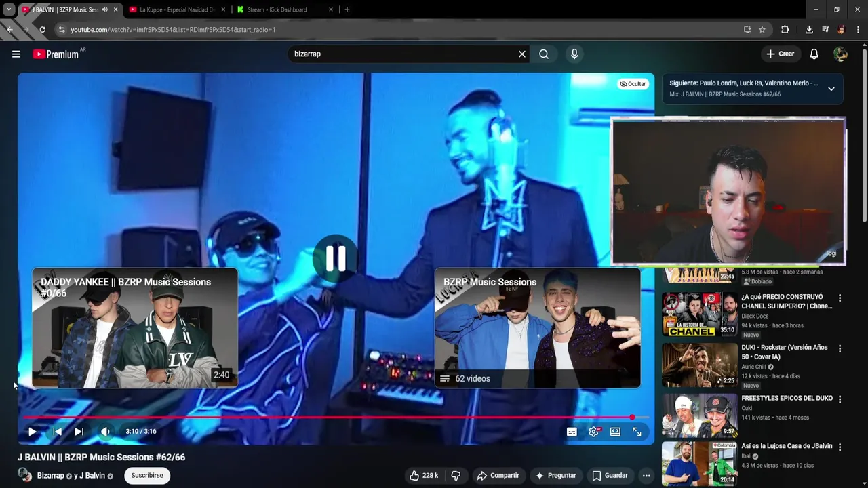Open the notifications bell
The image size is (868, 488).
814,54
